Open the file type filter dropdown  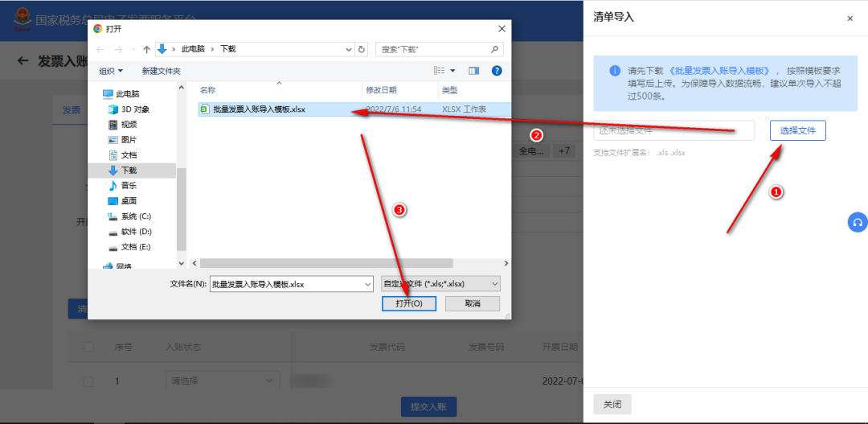(440, 284)
